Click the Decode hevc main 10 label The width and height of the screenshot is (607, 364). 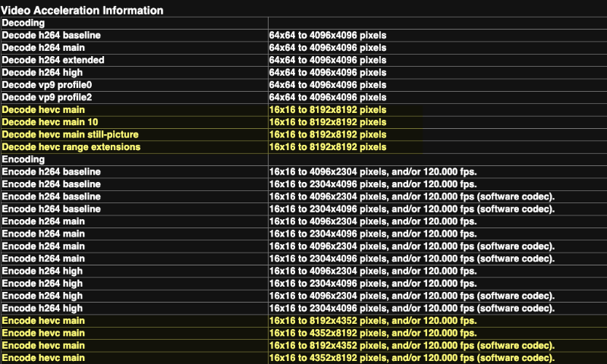coord(50,122)
